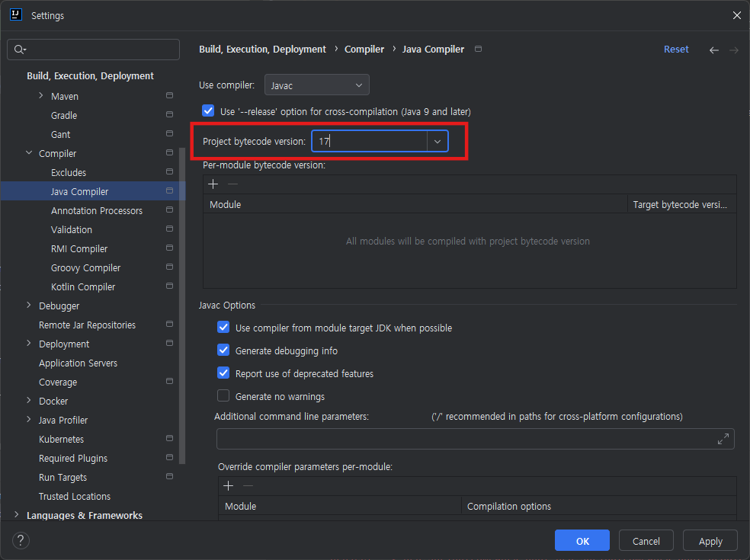Click project-level icon next to Maven
This screenshot has width=750, height=560.
coord(169,96)
